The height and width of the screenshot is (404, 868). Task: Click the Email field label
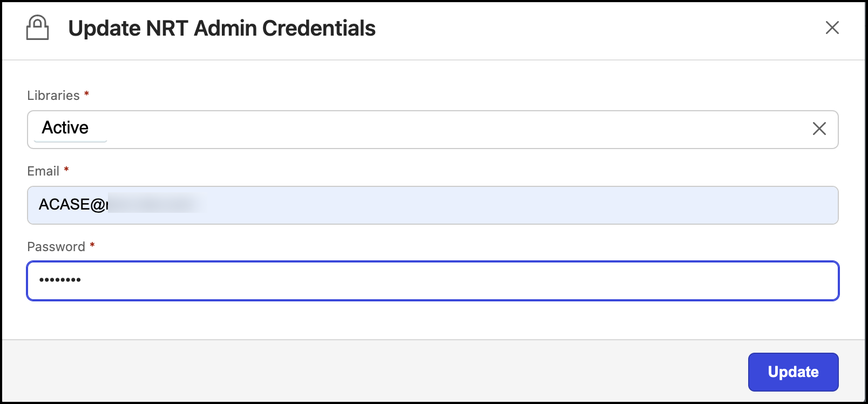(43, 171)
